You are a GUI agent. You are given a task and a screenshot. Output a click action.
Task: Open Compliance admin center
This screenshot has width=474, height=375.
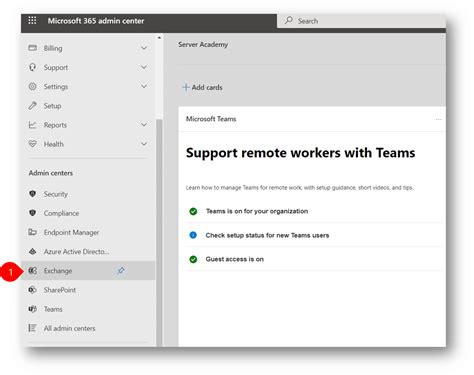89,213
